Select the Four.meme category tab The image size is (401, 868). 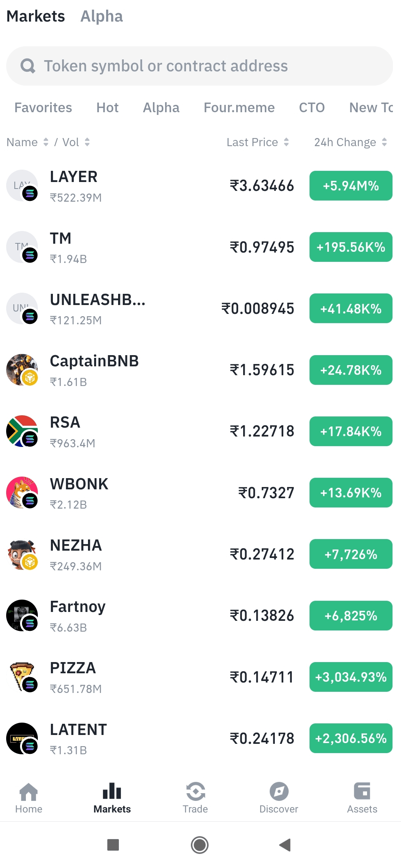[239, 108]
